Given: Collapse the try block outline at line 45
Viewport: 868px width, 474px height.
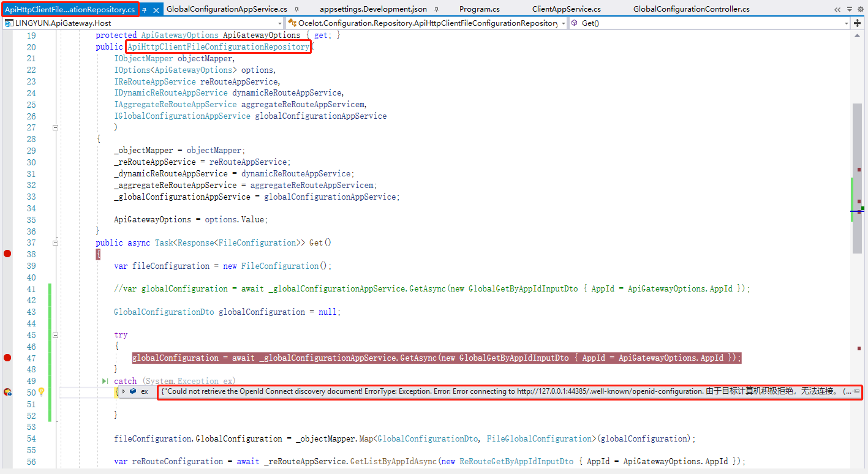Looking at the screenshot, I should [55, 335].
